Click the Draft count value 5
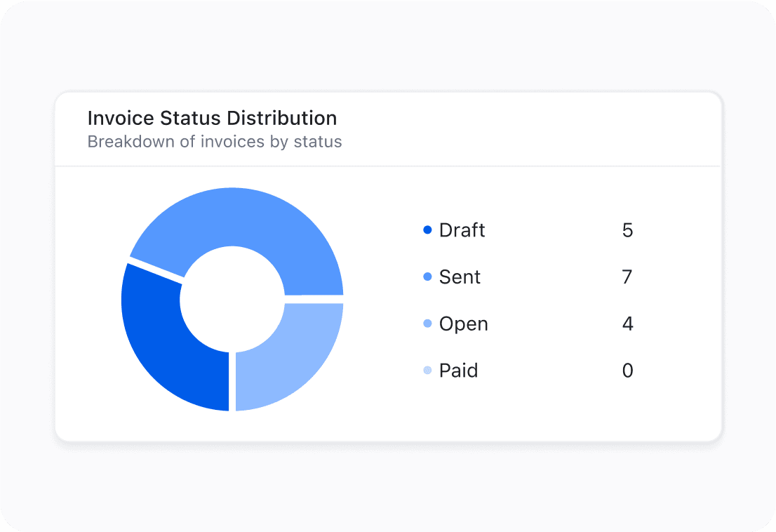 [x=627, y=230]
